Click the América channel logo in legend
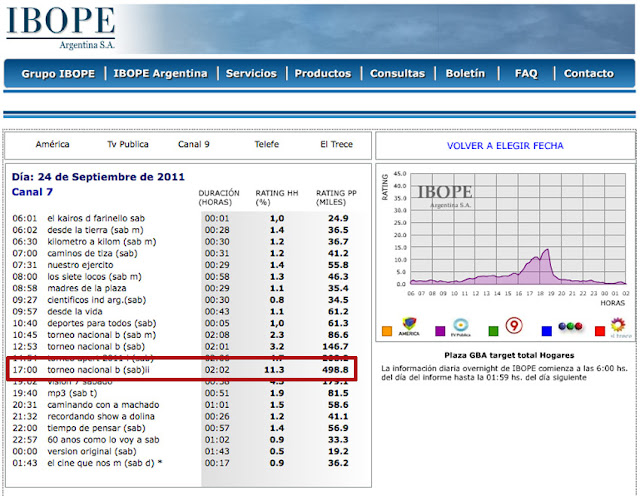The width and height of the screenshot is (640, 496). coord(409,327)
